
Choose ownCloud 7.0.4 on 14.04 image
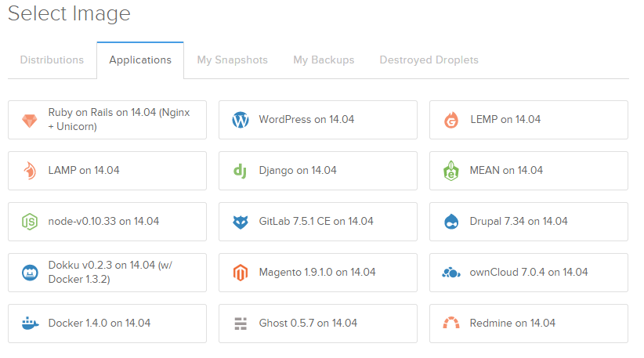529,273
